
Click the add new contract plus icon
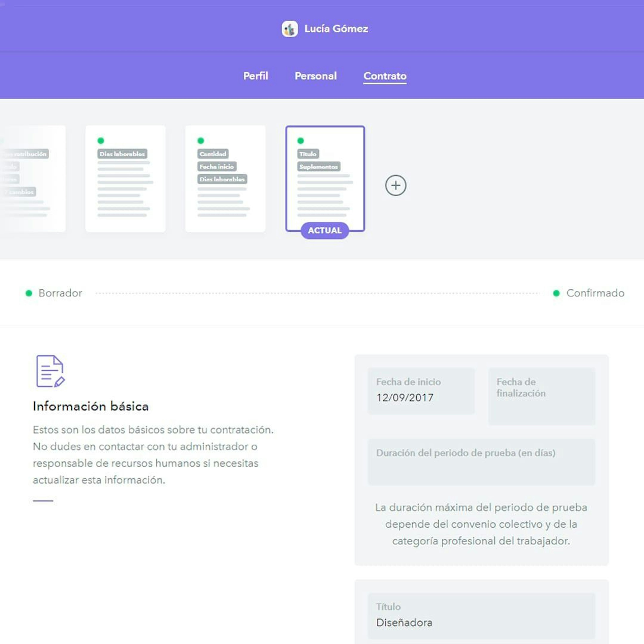[396, 185]
